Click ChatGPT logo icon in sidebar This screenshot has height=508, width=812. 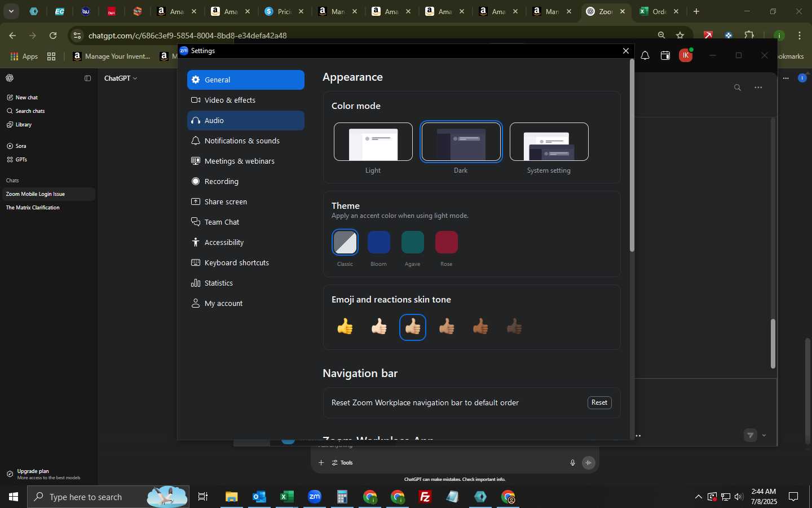10,78
